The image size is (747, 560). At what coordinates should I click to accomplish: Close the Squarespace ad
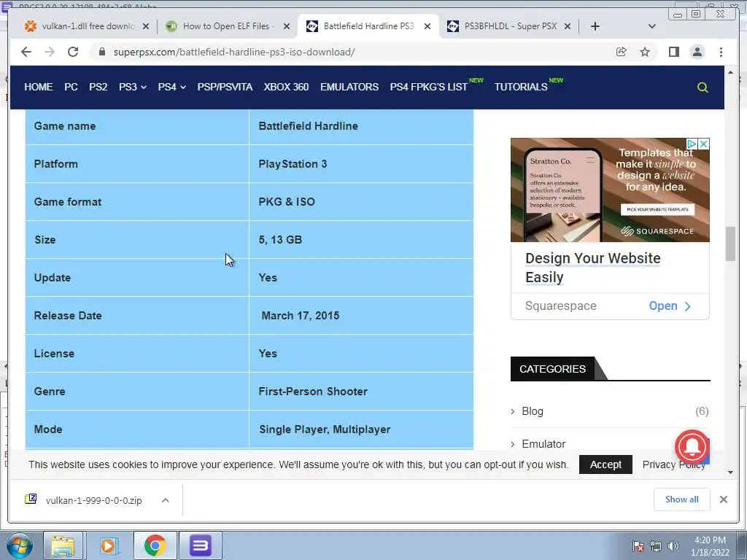pyautogui.click(x=704, y=144)
